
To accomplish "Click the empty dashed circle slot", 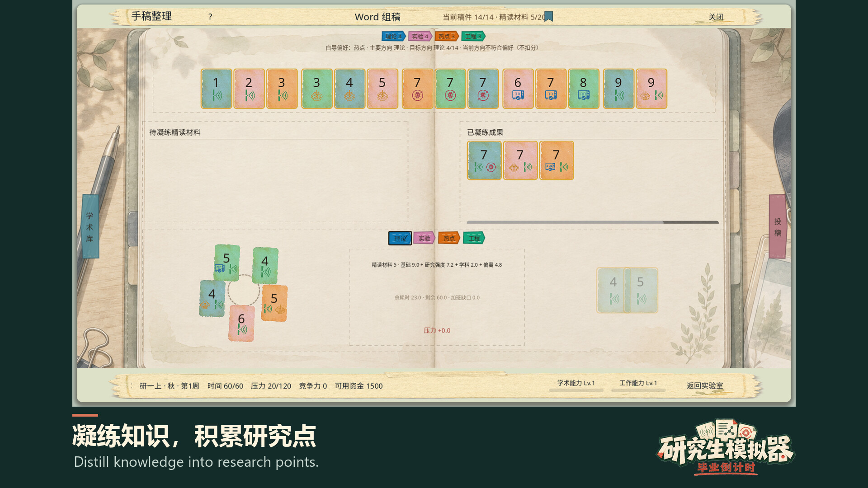I will point(244,291).
